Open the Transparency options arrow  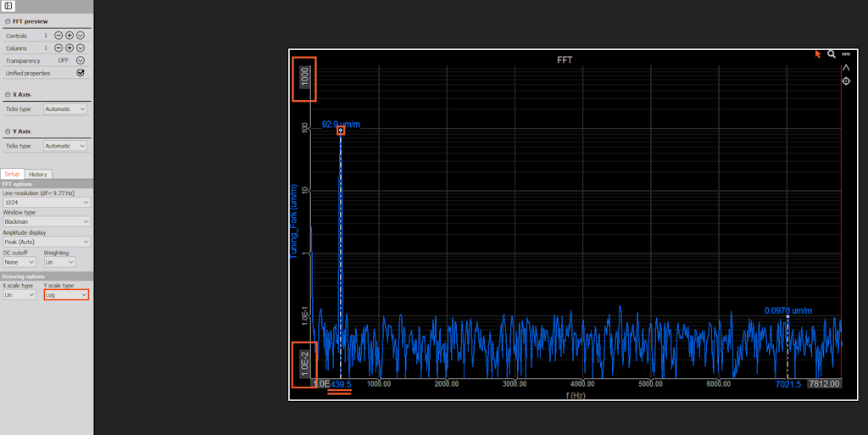[81, 60]
